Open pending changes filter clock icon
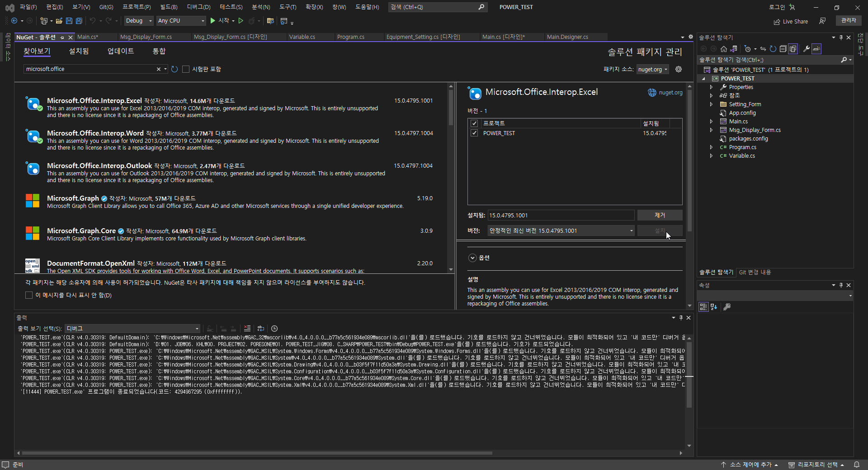The image size is (868, 470). [748, 49]
